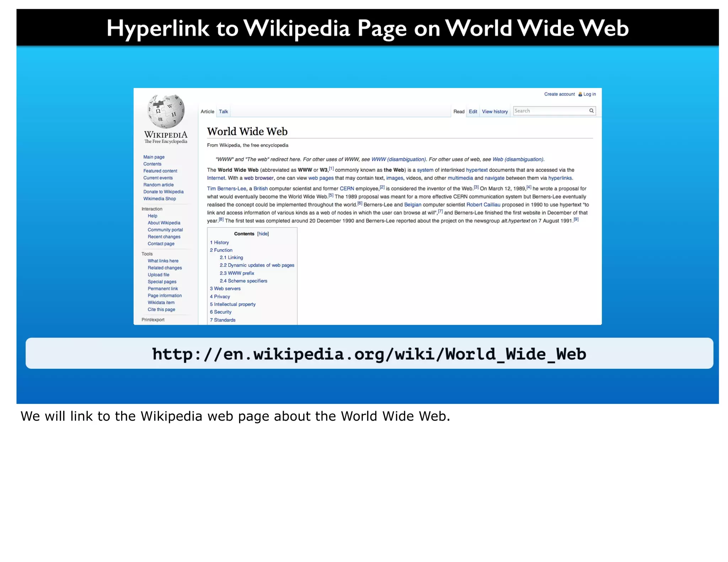The width and height of the screenshot is (728, 562).
Task: Click the Page information link
Action: pos(165,296)
